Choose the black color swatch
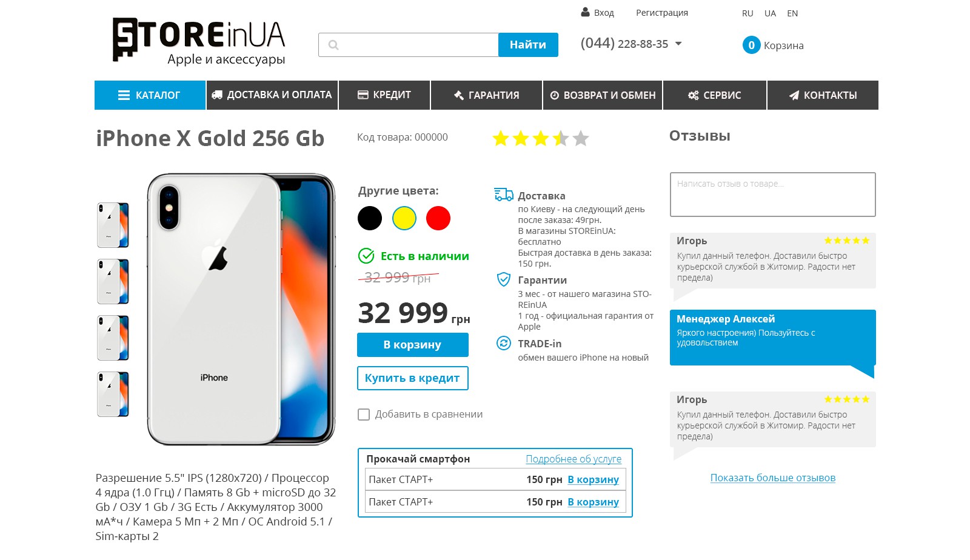Image resolution: width=970 pixels, height=560 pixels. 370,218
